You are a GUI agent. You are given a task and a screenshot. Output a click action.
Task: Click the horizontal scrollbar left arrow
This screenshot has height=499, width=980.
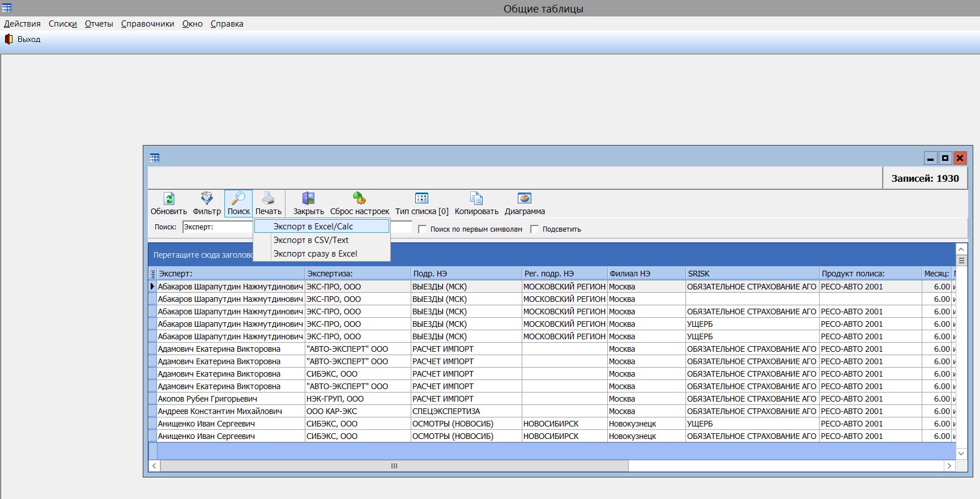[155, 466]
